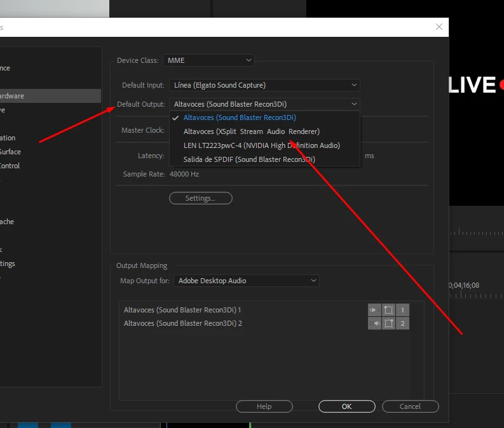The width and height of the screenshot is (504, 428).
Task: Select the Sync Settings sidebar category
Action: coord(50,264)
